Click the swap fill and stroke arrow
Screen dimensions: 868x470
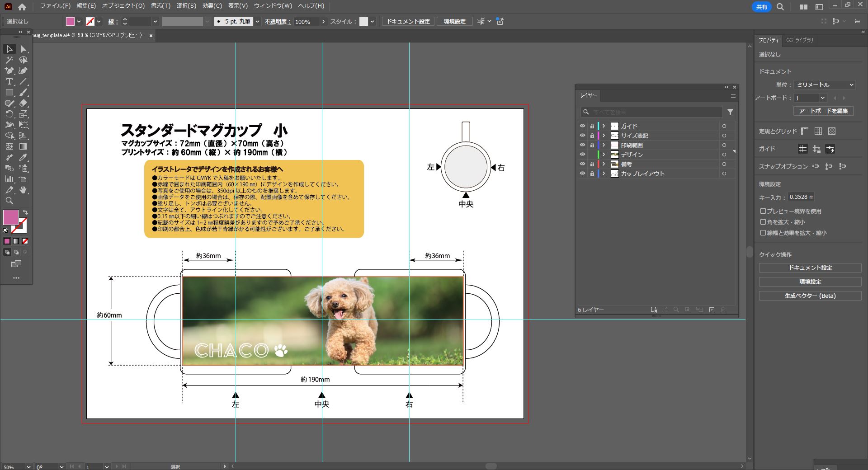(x=25, y=212)
